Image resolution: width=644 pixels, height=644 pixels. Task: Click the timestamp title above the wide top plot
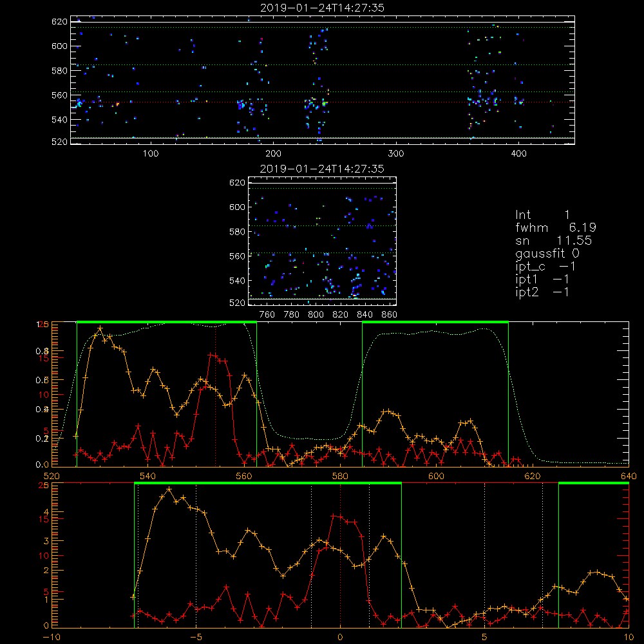[x=322, y=8]
